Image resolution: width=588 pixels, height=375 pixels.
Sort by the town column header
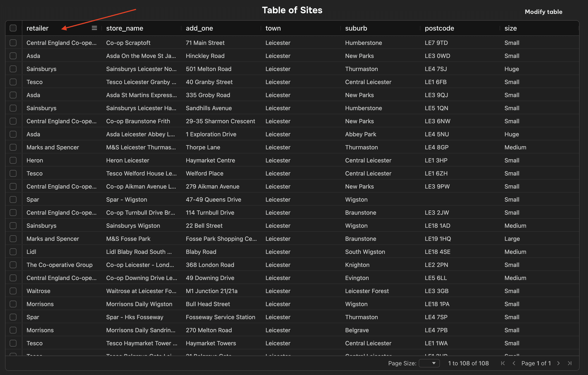(273, 28)
